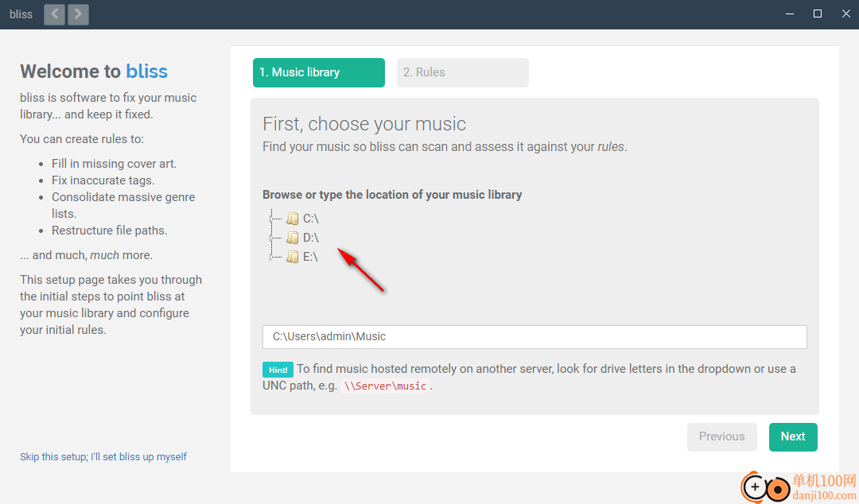859x504 pixels.
Task: Minimize the bliss window
Action: point(790,14)
